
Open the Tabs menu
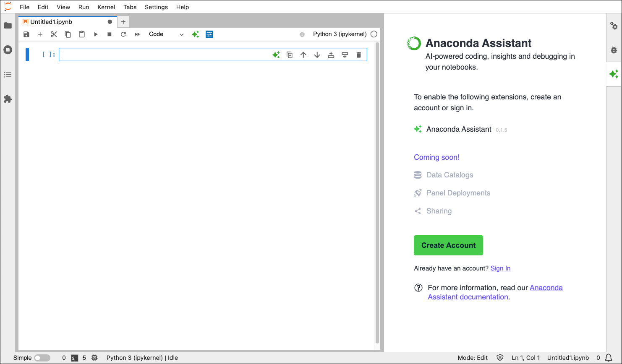click(x=130, y=7)
